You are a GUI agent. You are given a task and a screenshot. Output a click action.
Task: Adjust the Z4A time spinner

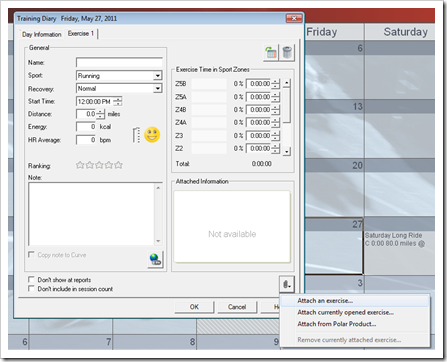point(275,123)
